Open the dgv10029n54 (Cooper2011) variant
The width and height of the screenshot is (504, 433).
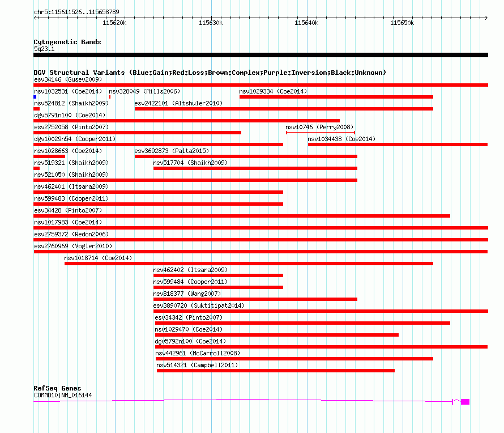[x=75, y=139]
